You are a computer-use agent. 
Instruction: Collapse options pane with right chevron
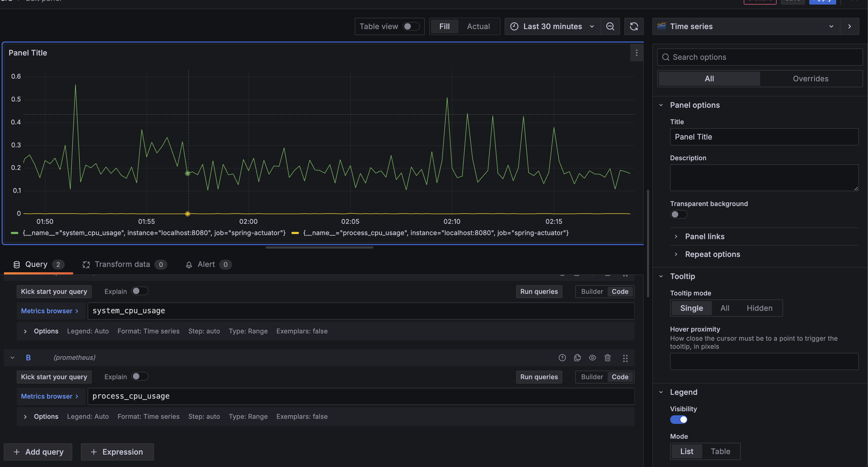coord(849,26)
